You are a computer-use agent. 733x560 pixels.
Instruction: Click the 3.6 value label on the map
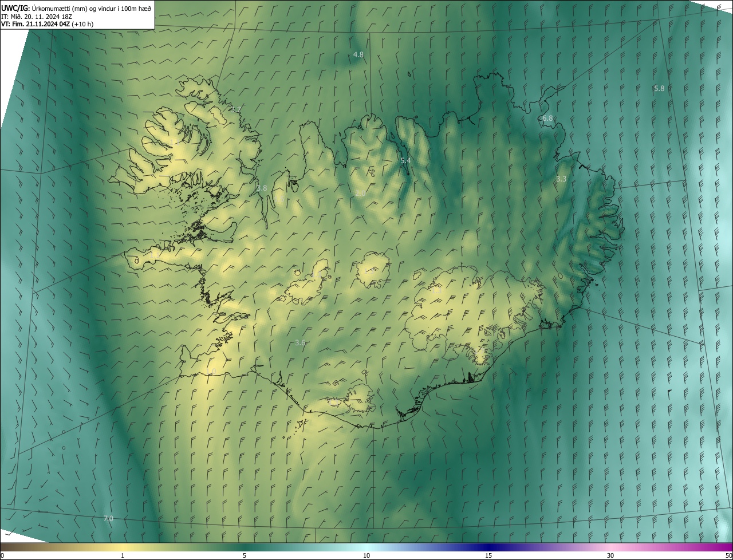300,343
